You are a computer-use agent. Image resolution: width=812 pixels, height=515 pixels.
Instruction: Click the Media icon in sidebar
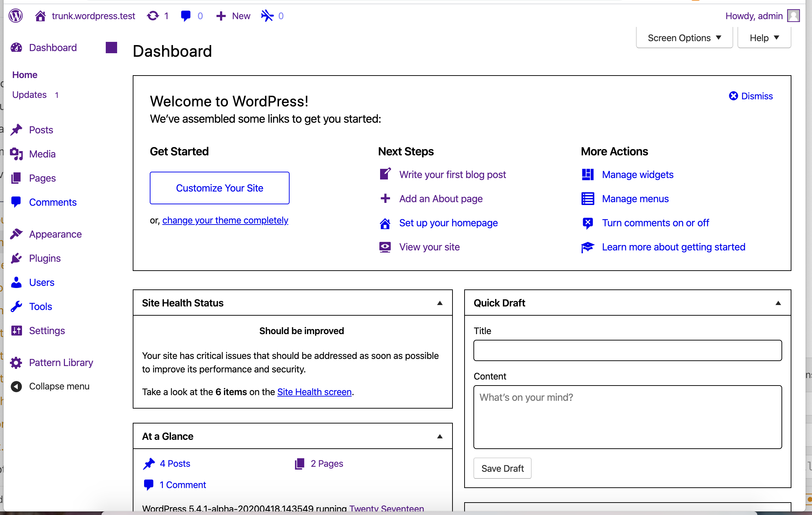(x=16, y=154)
